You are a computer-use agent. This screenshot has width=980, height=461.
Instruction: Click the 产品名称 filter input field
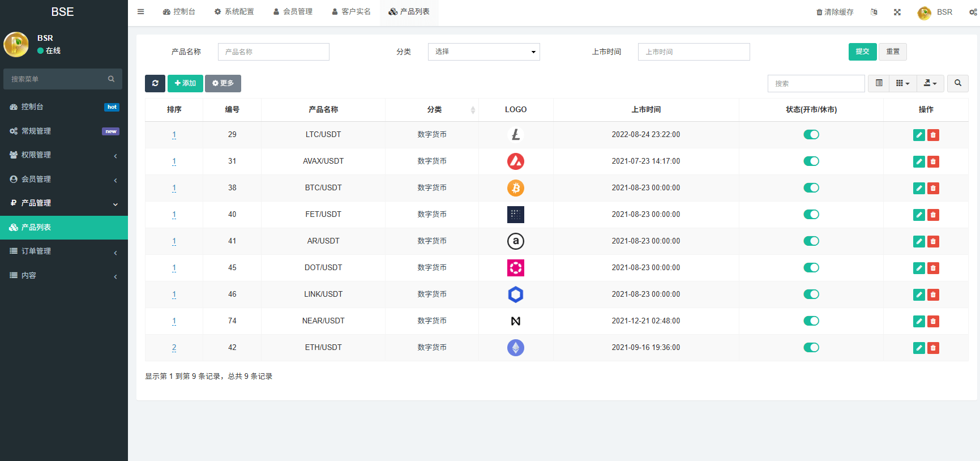click(273, 52)
